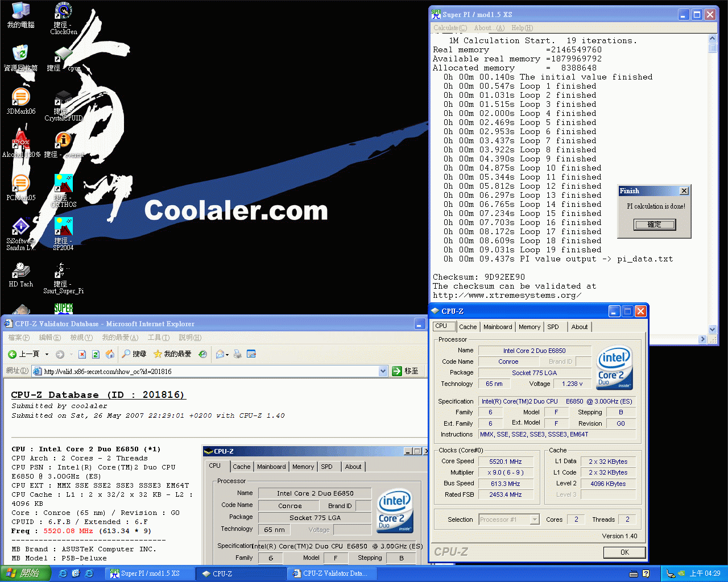
Task: Launch the SP2004 shortcut icon
Action: point(63,235)
